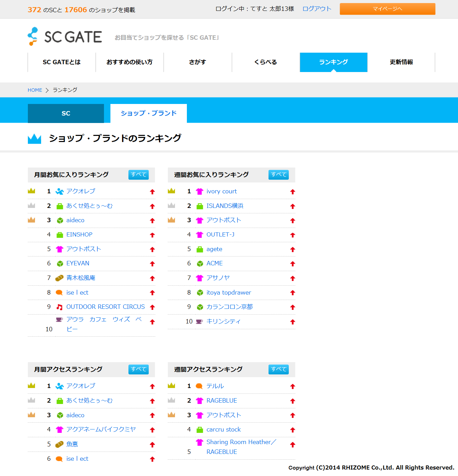Click the crown icon beside the ranking heading
Image resolution: width=458 pixels, height=476 pixels.
click(34, 139)
